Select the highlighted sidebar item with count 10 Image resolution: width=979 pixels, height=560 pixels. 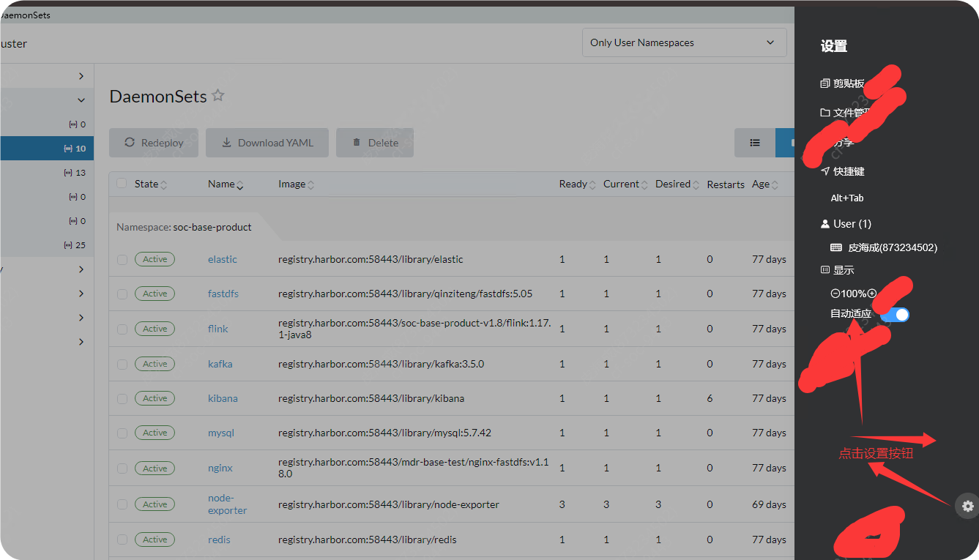coord(47,148)
